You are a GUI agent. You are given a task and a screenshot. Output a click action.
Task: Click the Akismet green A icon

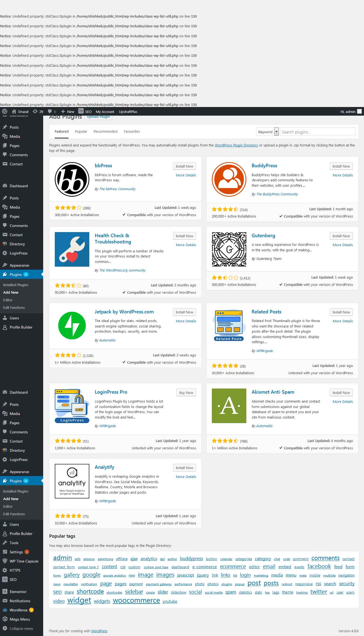[x=229, y=406]
